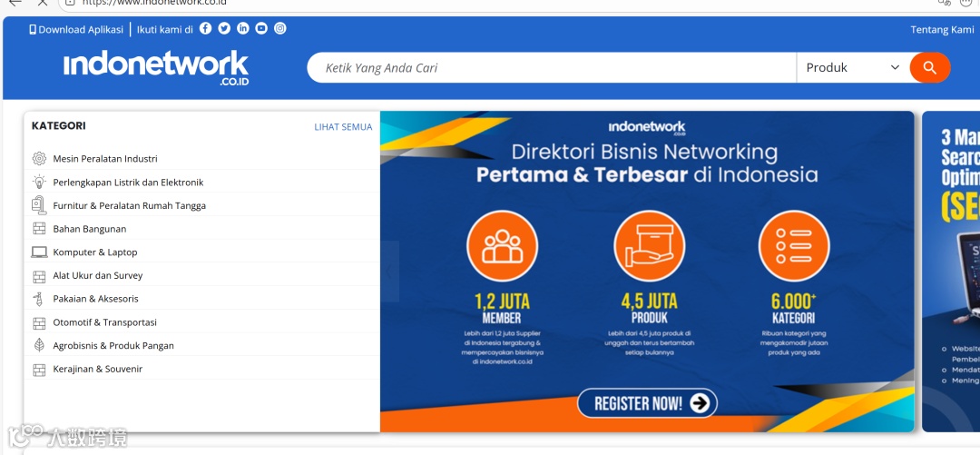Screen dimensions: 980x455
Task: Click the REGISTER NOW! banner button
Action: (647, 403)
